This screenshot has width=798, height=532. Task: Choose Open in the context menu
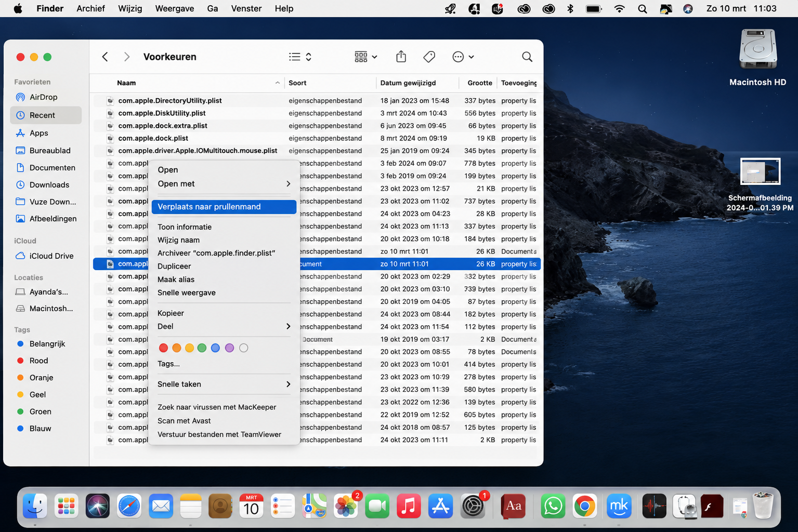point(224,170)
